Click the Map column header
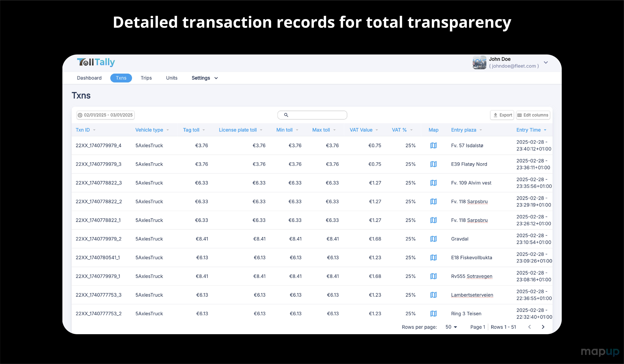This screenshot has width=624, height=364. tap(433, 130)
